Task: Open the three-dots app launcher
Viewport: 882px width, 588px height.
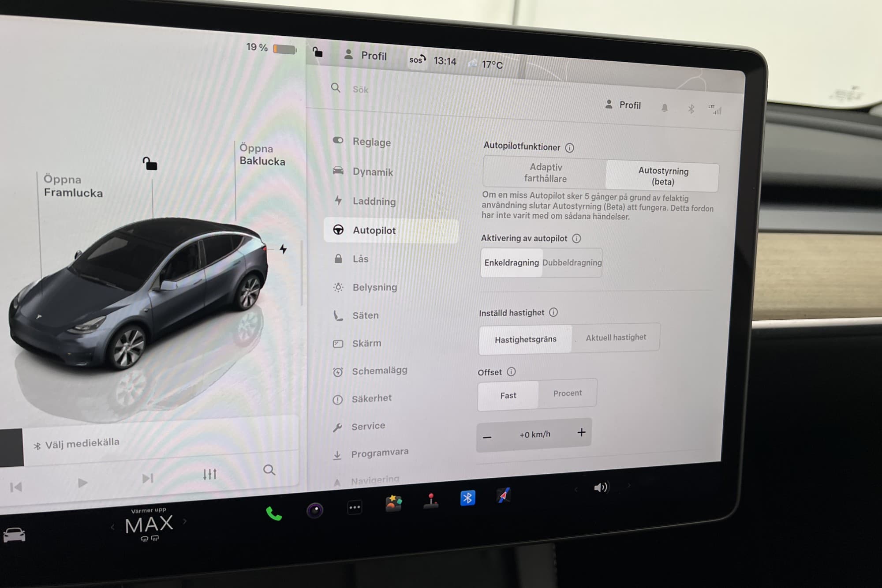Action: tap(355, 507)
